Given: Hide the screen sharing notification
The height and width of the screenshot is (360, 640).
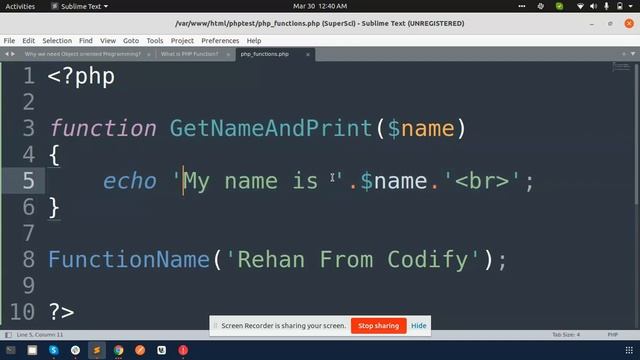Looking at the screenshot, I should pyautogui.click(x=418, y=326).
